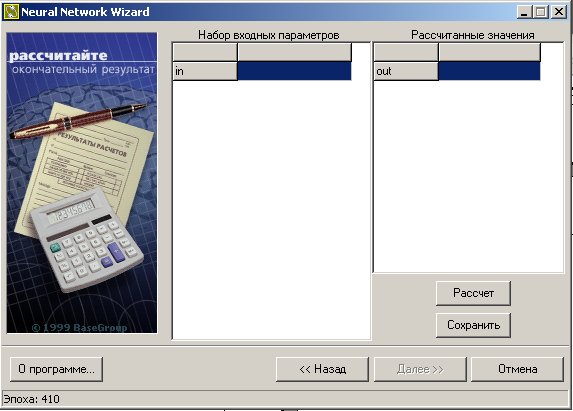The height and width of the screenshot is (411, 573).
Task: Close the Neural Network Wizard window
Action: [559, 12]
